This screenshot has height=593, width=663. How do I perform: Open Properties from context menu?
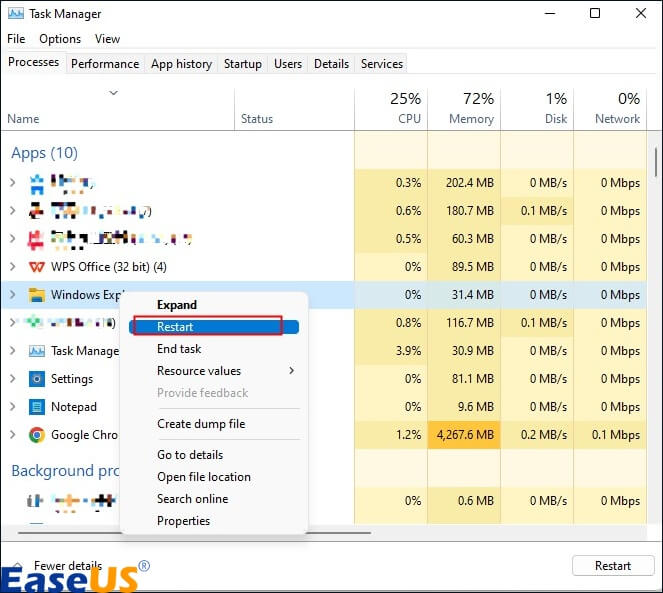(184, 521)
